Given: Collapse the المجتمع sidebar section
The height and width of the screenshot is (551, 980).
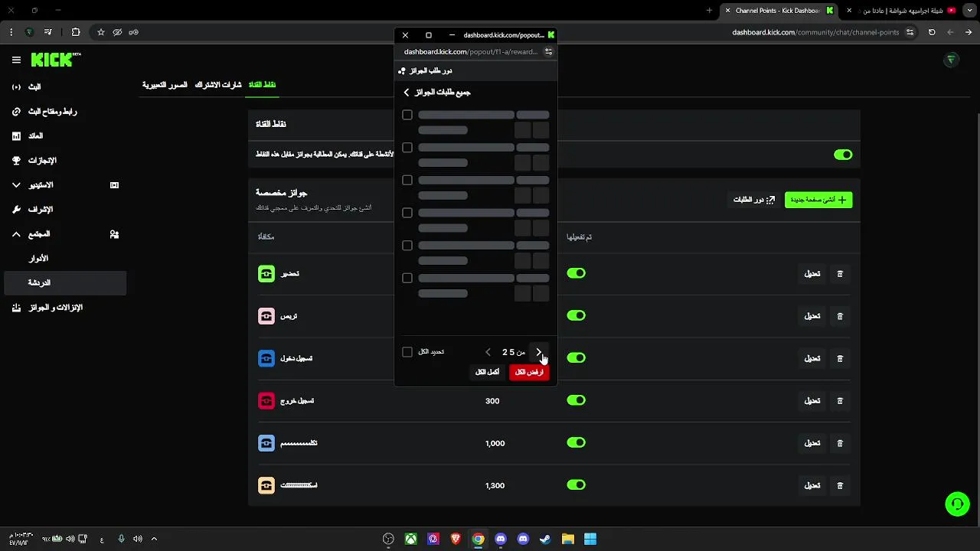Looking at the screenshot, I should 16,234.
